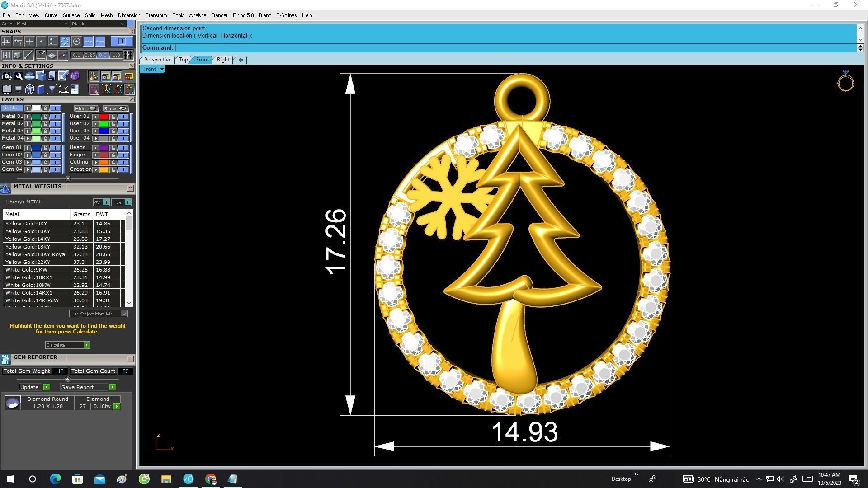Click the Gem Reporter panel icon
The image size is (868, 488).
(x=5, y=359)
